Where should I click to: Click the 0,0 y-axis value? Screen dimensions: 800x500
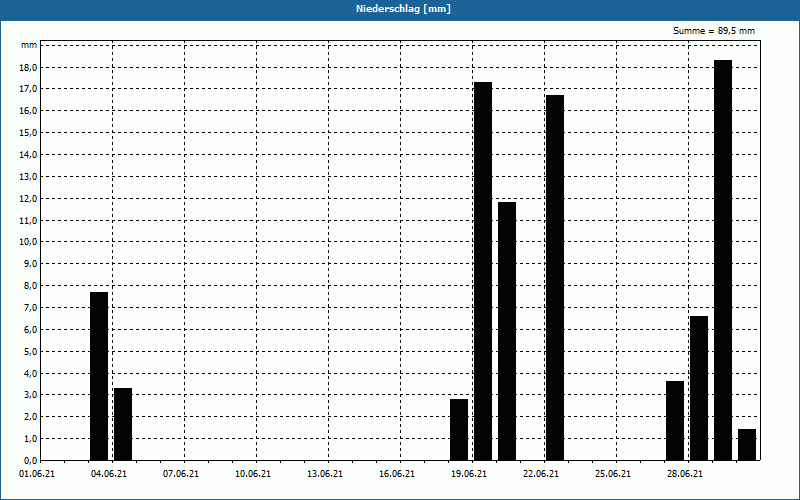[30, 461]
